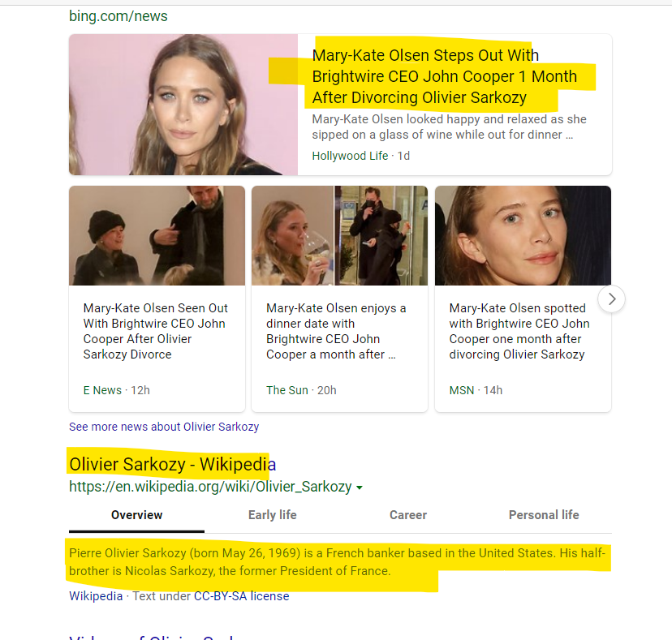
Task: Advance the news carousel with the right arrow
Action: pos(612,299)
